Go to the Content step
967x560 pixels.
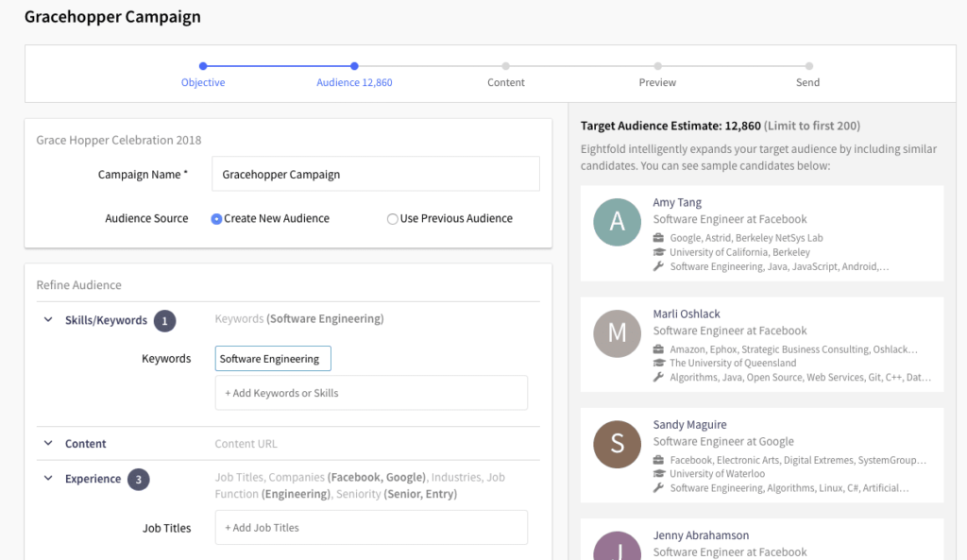coord(506,82)
